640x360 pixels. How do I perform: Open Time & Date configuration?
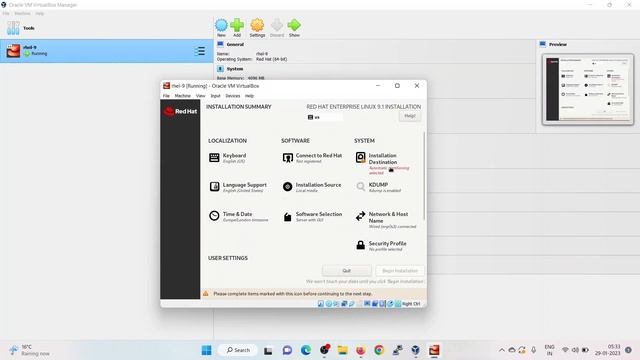click(238, 216)
